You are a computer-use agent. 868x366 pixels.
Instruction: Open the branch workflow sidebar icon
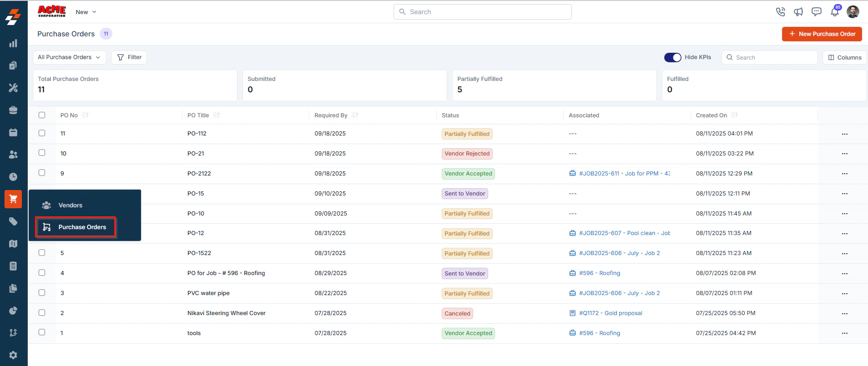13,333
